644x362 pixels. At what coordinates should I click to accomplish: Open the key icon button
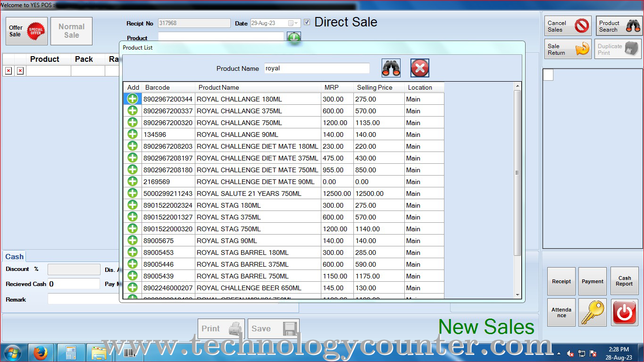(593, 312)
